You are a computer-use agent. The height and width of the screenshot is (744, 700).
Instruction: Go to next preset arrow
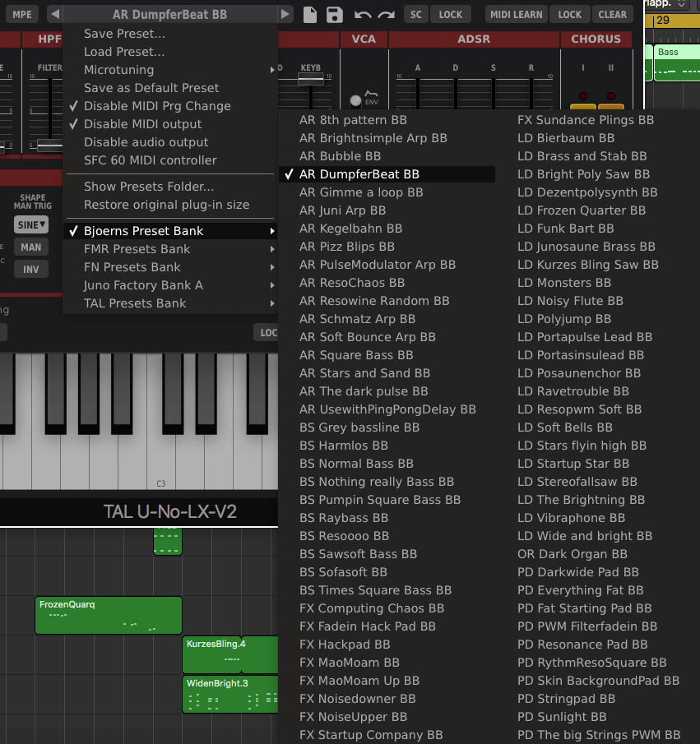[x=285, y=14]
